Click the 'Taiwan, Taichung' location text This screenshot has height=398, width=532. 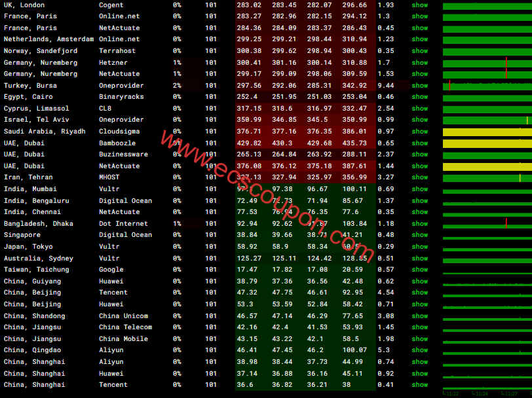(x=36, y=270)
